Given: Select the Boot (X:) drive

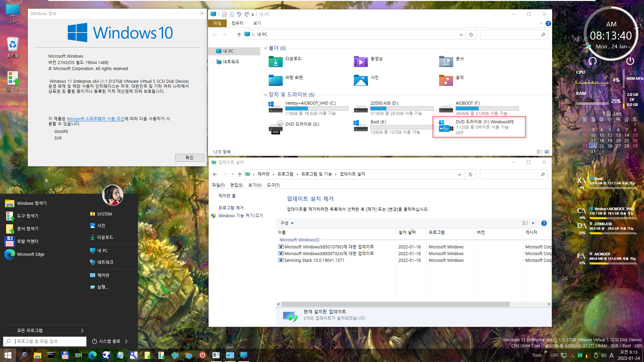Looking at the screenshot, I should click(x=393, y=127).
